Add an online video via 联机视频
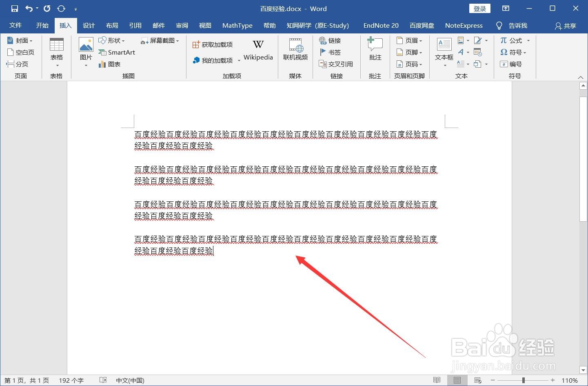The height and width of the screenshot is (386, 588). (x=295, y=52)
